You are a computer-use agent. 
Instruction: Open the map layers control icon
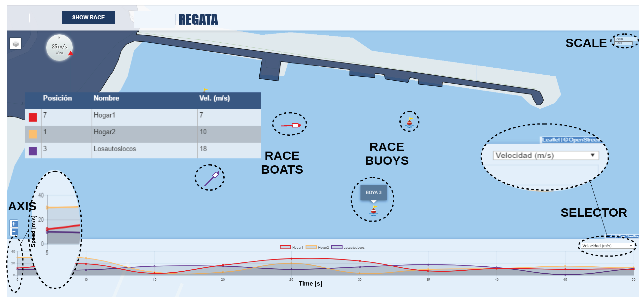[x=15, y=44]
